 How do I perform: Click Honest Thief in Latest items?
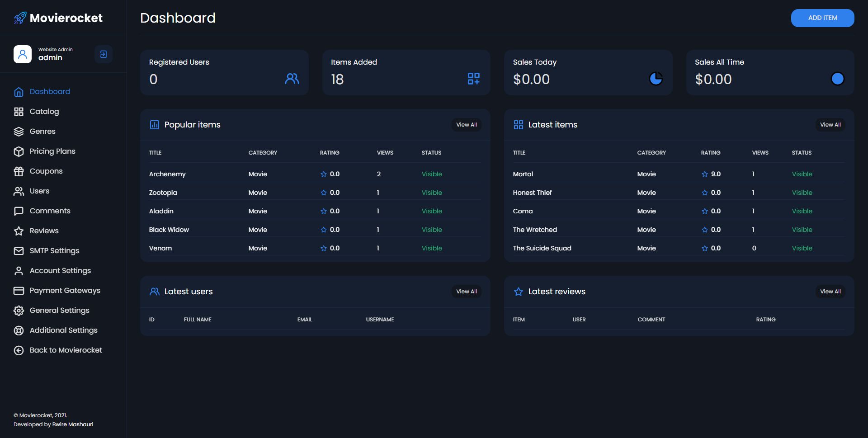[x=532, y=193]
